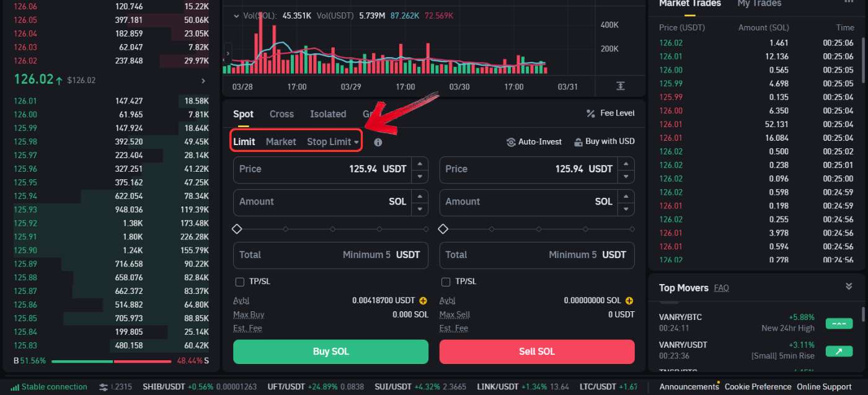Select order book bid price 125.90

tap(25, 251)
